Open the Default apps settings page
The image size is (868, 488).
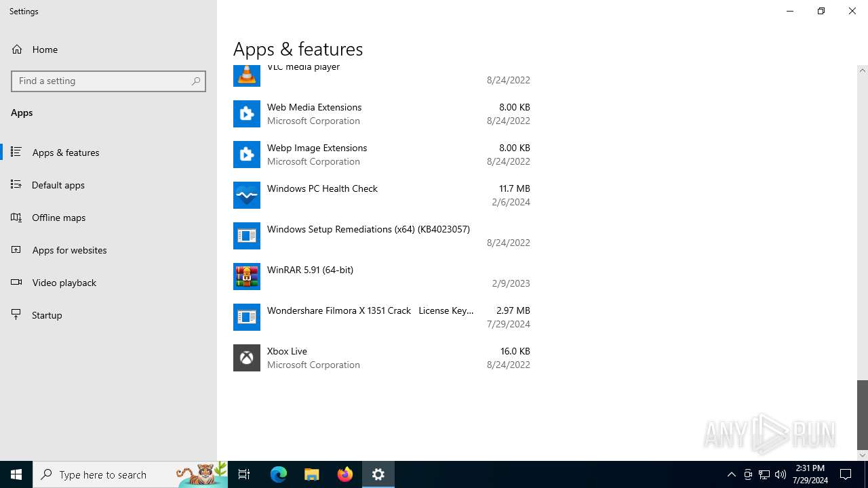click(108, 185)
